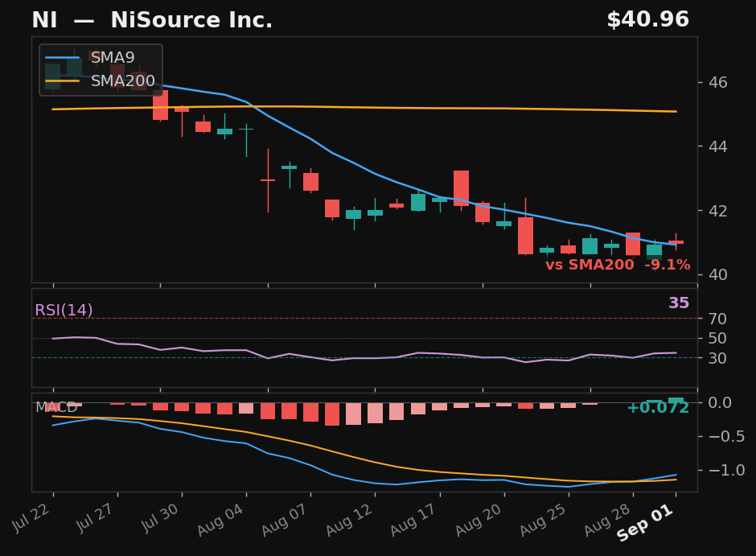
Task: Click the RSI value '35'
Action: [x=679, y=303]
